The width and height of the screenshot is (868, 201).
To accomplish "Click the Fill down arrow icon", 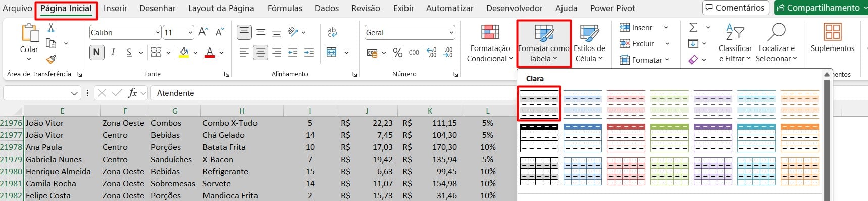I will click(x=693, y=43).
